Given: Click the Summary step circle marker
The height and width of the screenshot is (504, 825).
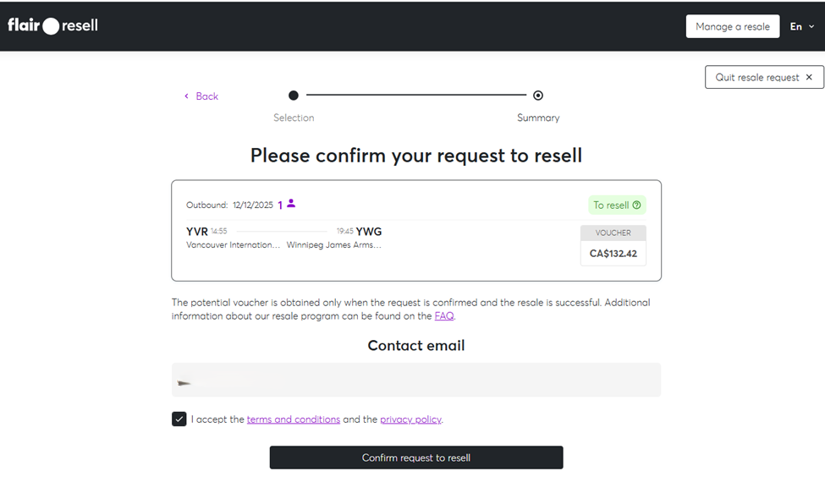Looking at the screenshot, I should click(x=538, y=96).
